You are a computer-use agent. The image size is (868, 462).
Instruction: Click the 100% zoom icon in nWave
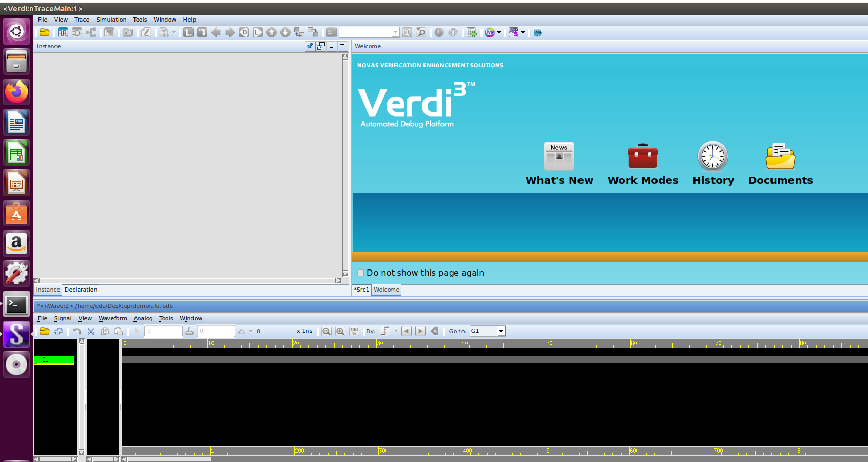pos(354,331)
